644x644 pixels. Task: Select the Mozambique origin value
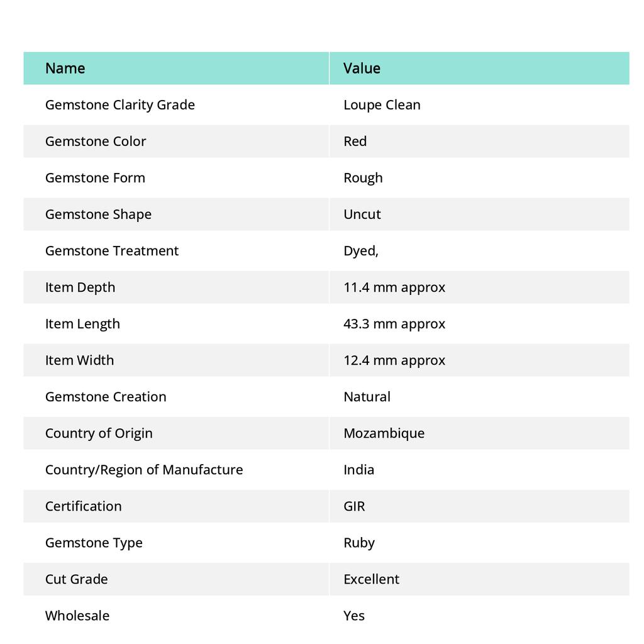coord(384,433)
